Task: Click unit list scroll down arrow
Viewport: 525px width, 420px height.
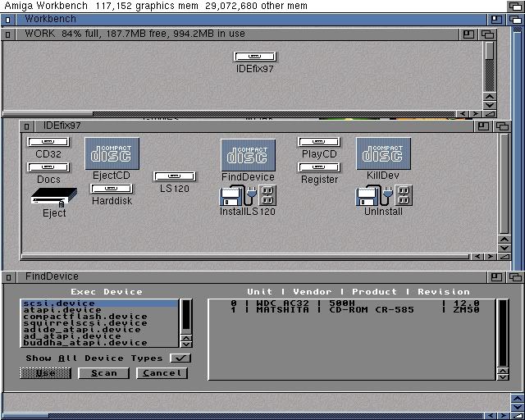Action: click(503, 377)
